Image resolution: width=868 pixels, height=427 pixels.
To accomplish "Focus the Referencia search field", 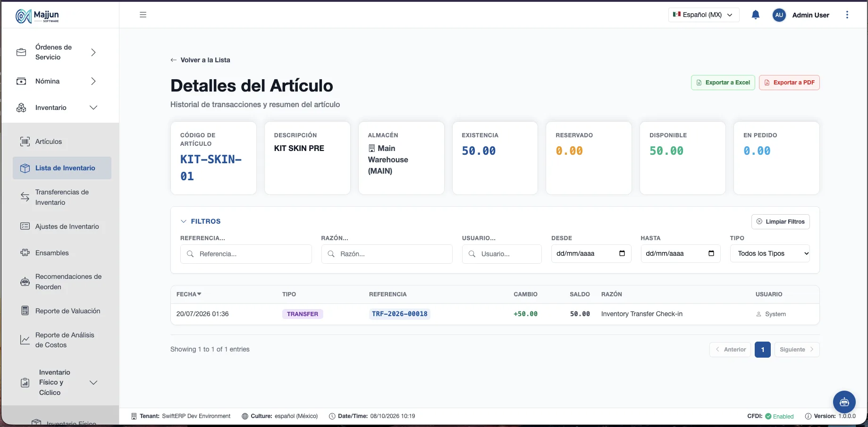I will click(246, 254).
